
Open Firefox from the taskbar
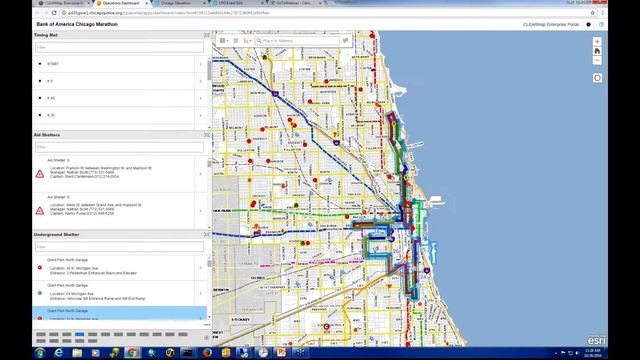click(x=207, y=353)
